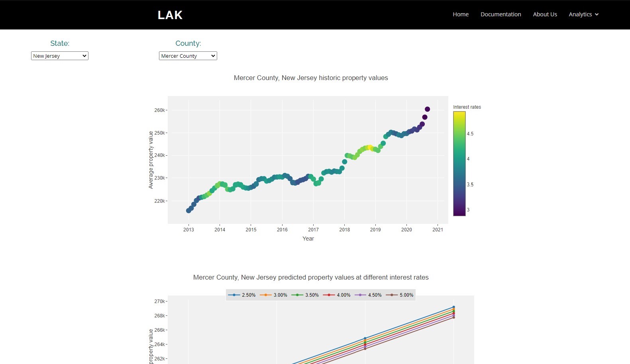630x364 pixels.
Task: Click the historic property values chart title
Action: (311, 78)
